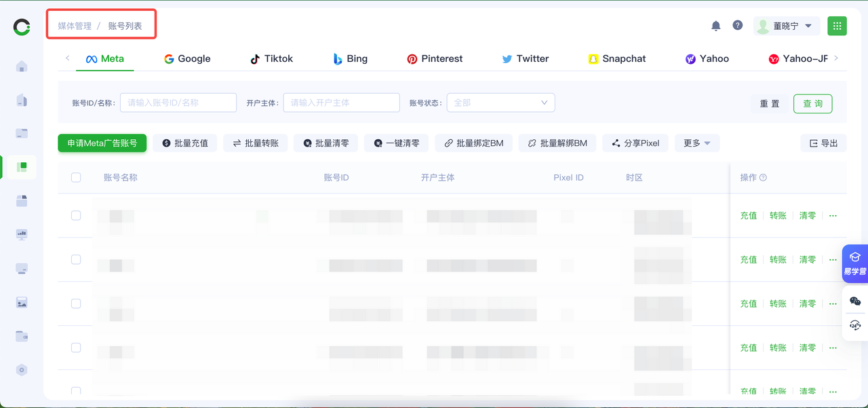Open the 更多 dropdown menu
Viewport: 868px width, 408px height.
[696, 143]
